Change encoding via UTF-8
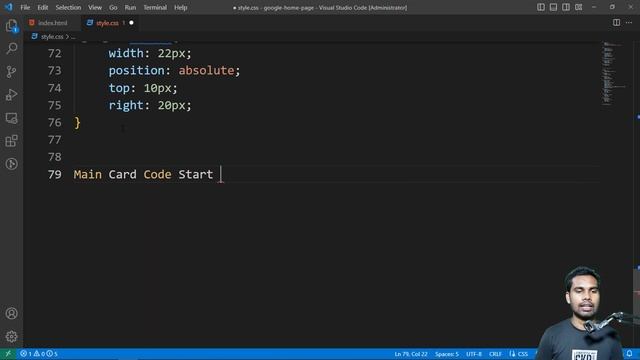Image resolution: width=640 pixels, height=360 pixels. (x=474, y=354)
